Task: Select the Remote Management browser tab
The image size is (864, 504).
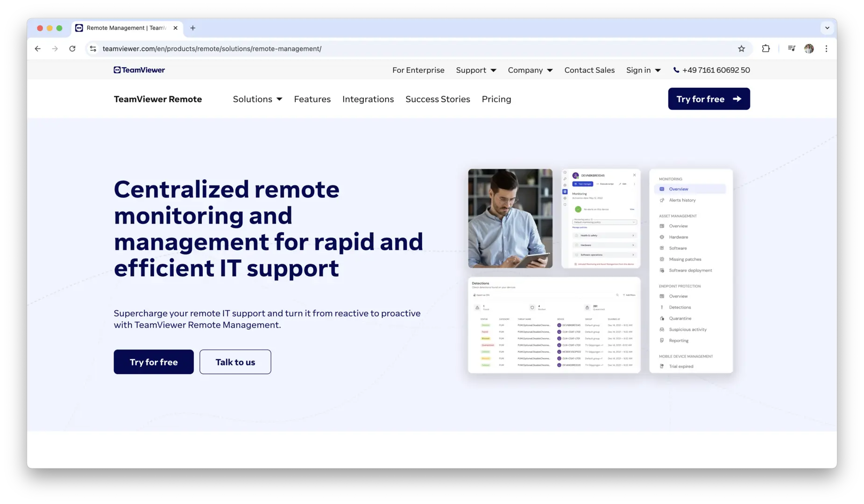Action: tap(126, 28)
